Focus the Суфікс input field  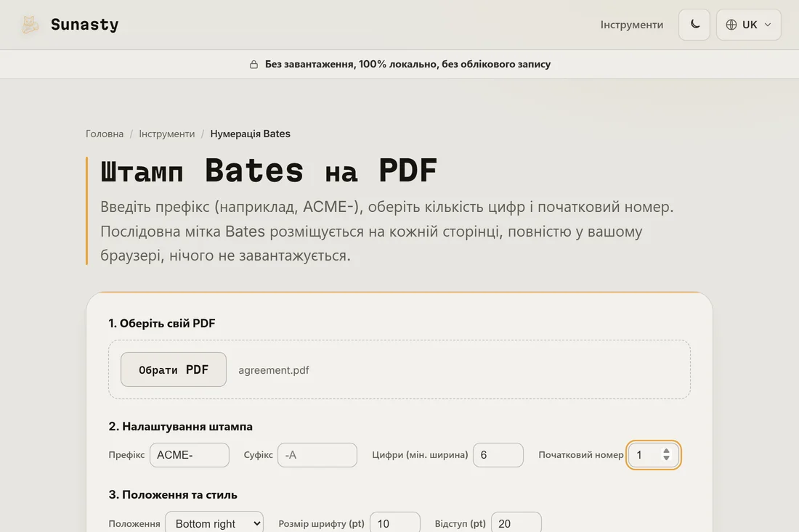coord(317,454)
